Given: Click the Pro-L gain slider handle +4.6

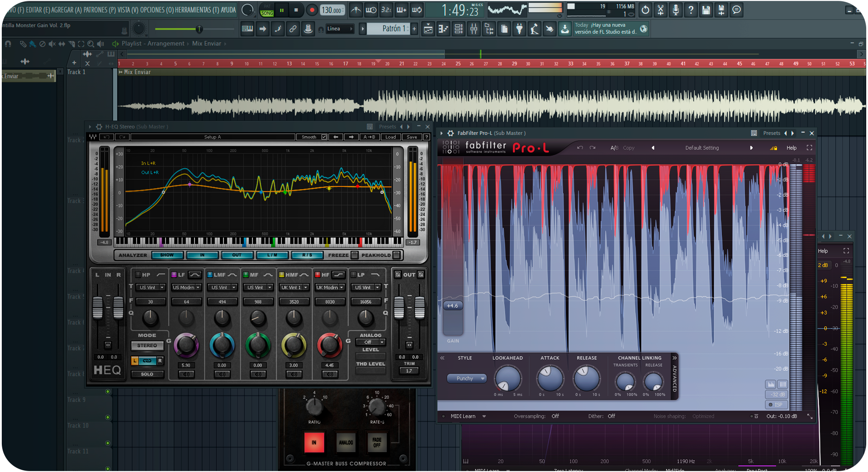Looking at the screenshot, I should point(453,306).
